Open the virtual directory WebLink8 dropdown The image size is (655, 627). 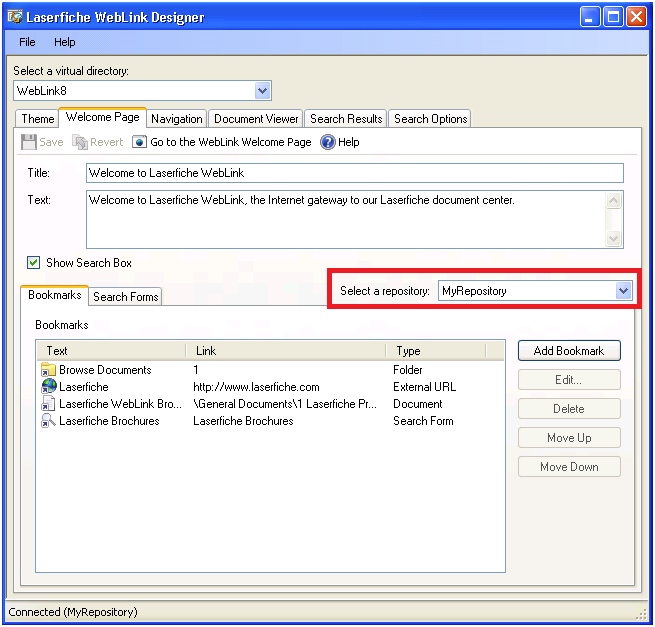coord(262,91)
